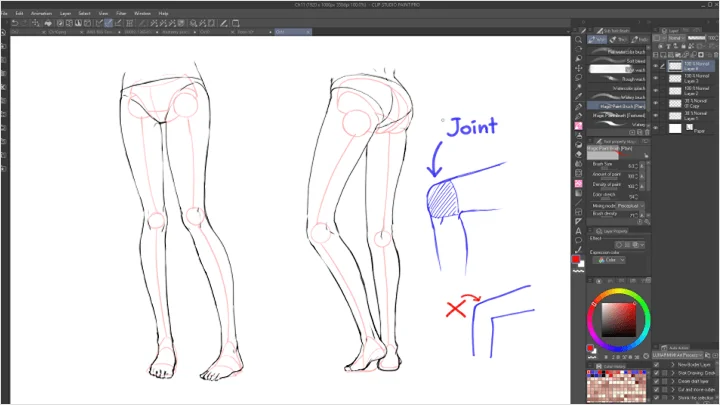Select the Zoom magnifier tool
The image size is (720, 405).
tap(579, 39)
